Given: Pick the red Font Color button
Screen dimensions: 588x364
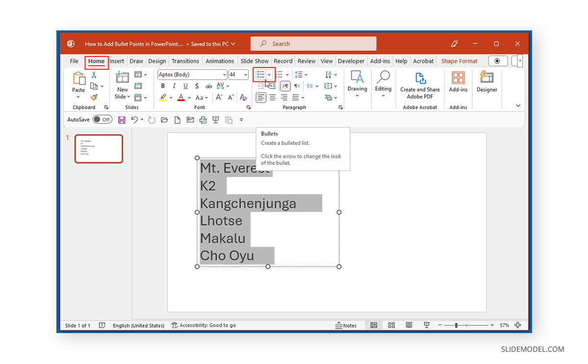Looking at the screenshot, I should [x=181, y=97].
